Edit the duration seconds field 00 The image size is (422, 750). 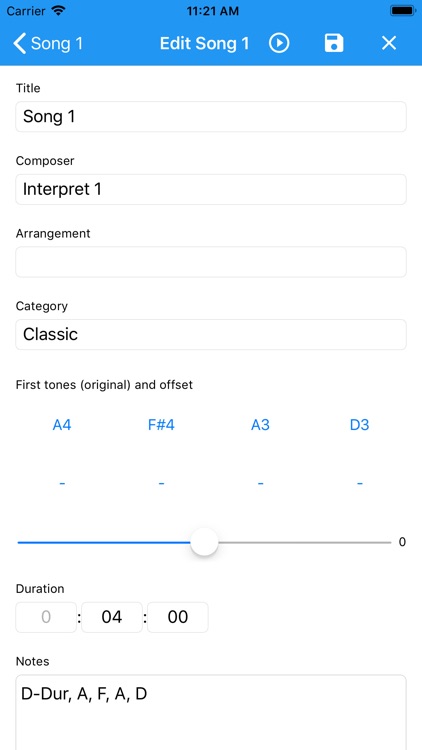coord(178,617)
